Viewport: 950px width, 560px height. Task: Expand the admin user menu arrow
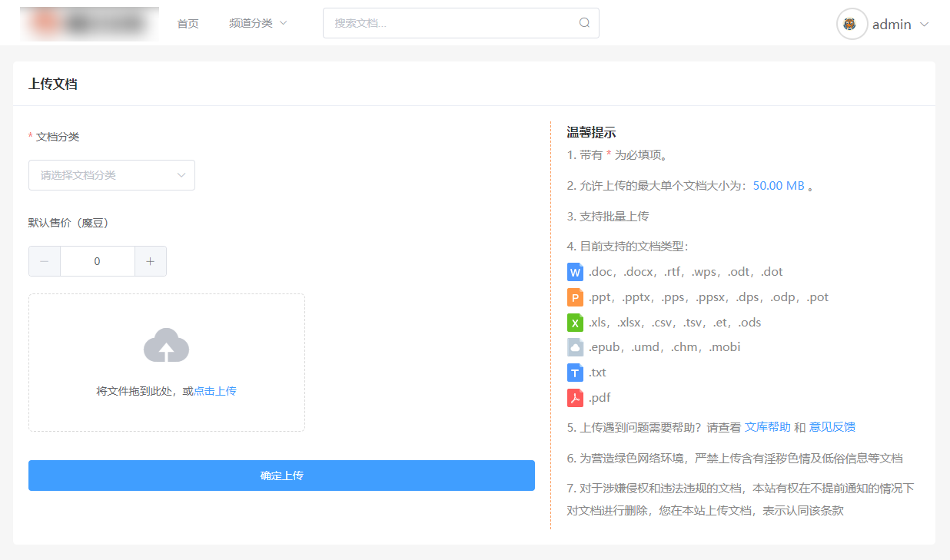pyautogui.click(x=924, y=25)
